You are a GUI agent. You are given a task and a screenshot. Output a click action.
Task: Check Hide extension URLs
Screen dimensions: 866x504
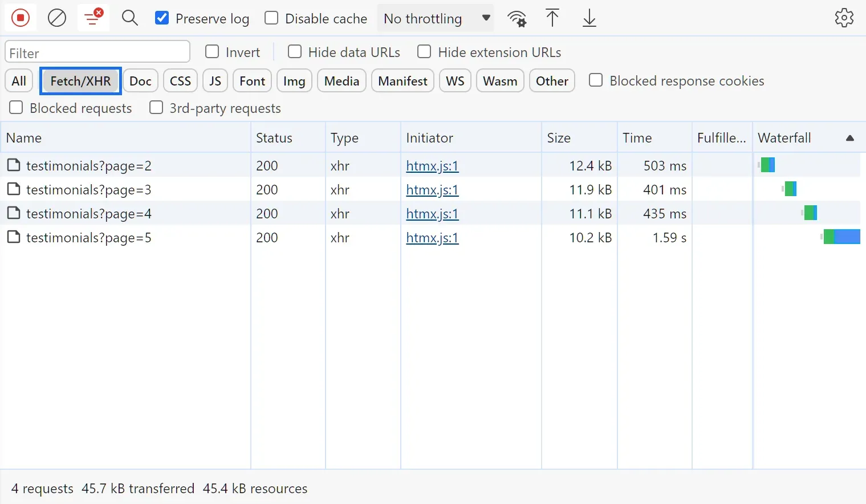click(424, 51)
